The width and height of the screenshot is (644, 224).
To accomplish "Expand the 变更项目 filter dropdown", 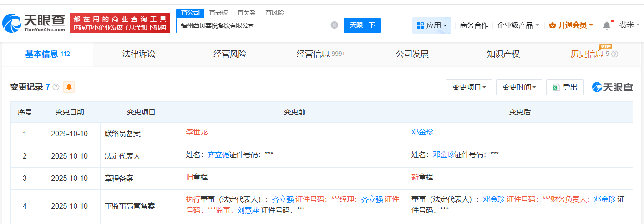I will click(x=469, y=87).
